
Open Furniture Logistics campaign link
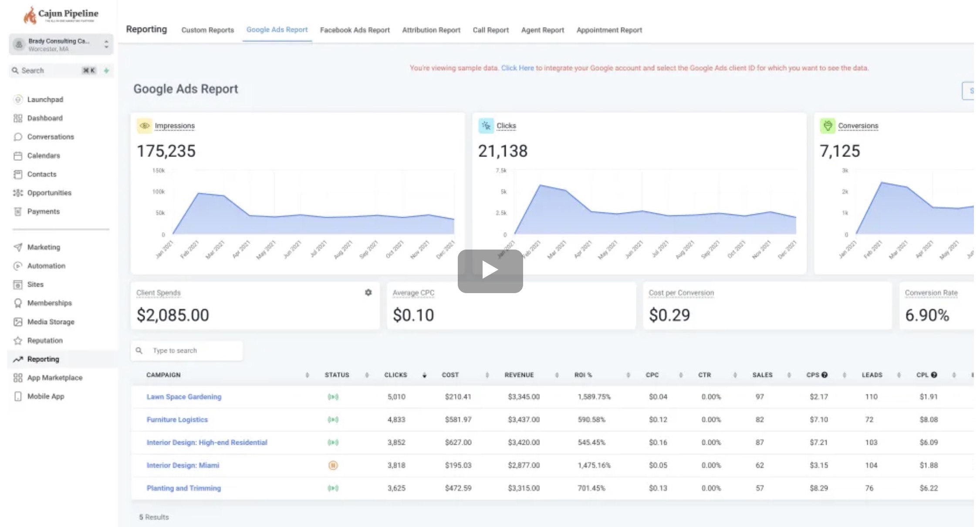tap(177, 420)
